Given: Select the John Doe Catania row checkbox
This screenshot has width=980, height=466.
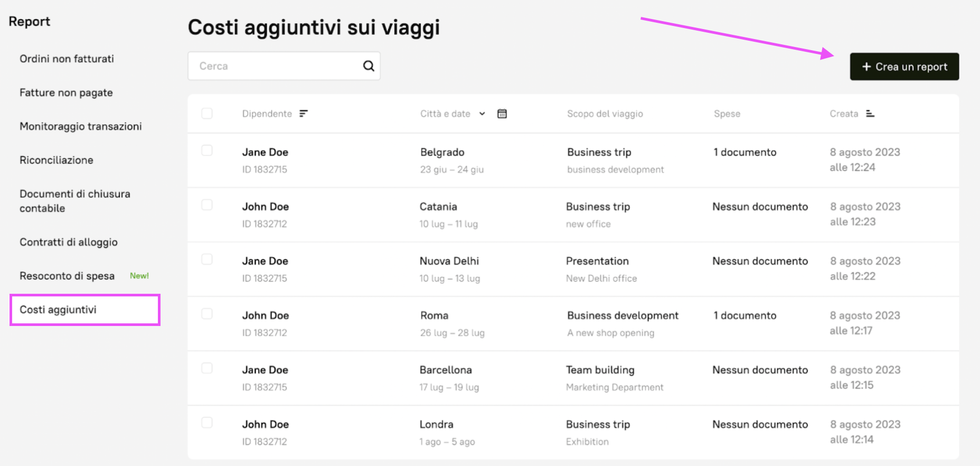Looking at the screenshot, I should [207, 205].
